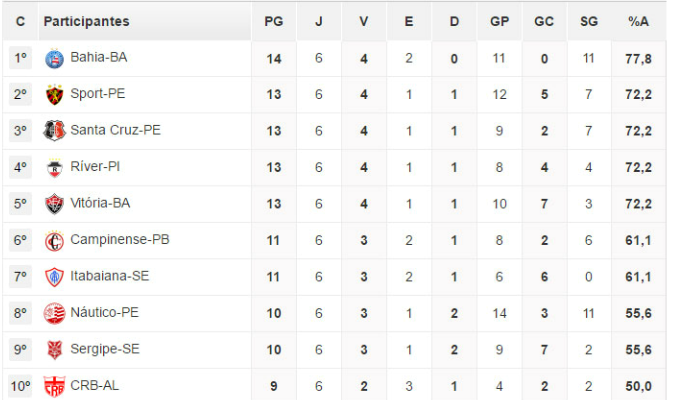The image size is (692, 400).
Task: Click the %A column header
Action: coord(639,21)
